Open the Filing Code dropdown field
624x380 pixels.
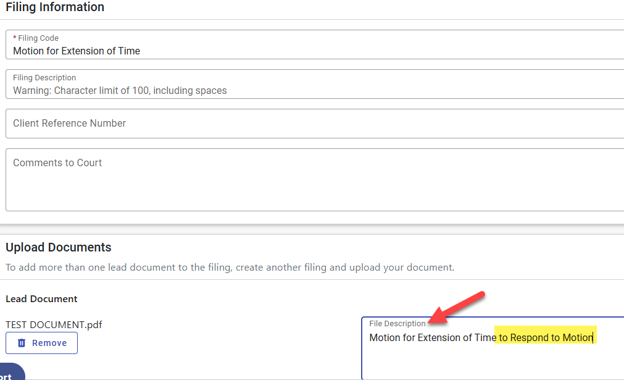pyautogui.click(x=314, y=45)
